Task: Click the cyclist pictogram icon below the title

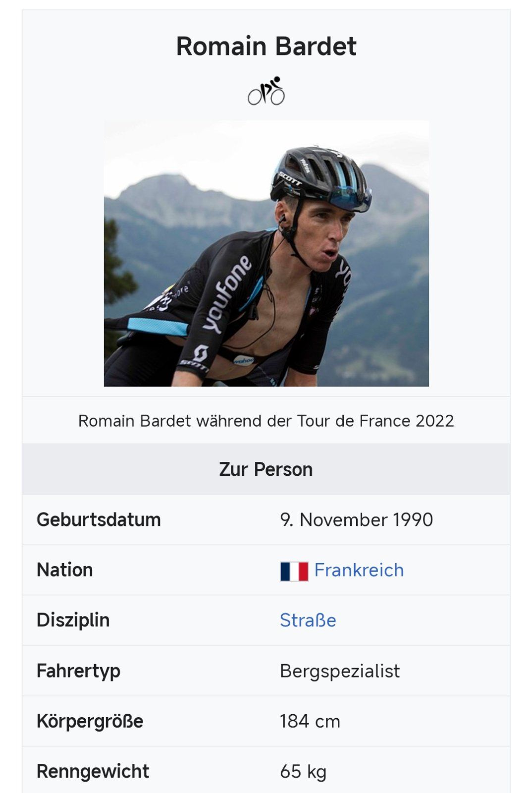Action: 266,91
